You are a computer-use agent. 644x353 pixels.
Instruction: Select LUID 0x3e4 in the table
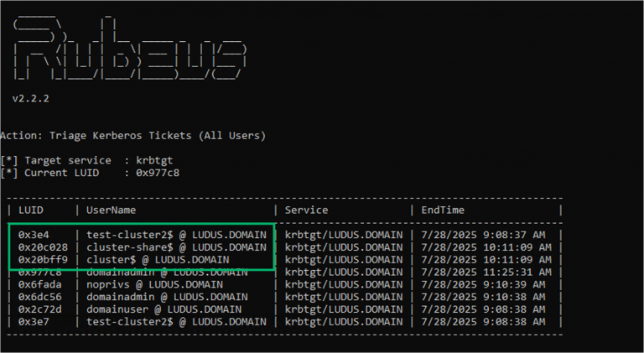pyautogui.click(x=34, y=236)
